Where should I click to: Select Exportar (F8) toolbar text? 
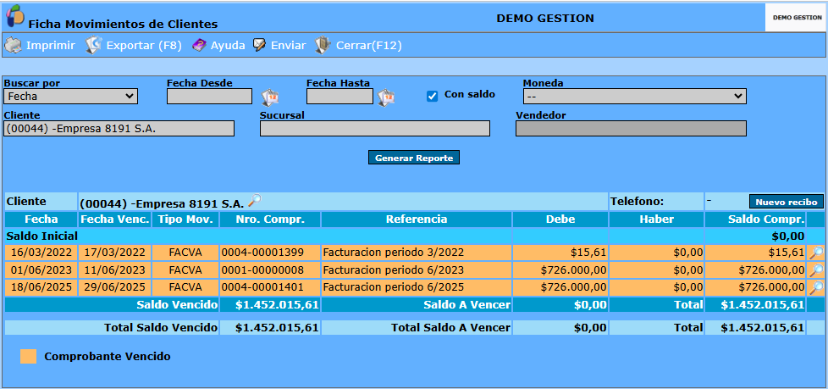[x=144, y=45]
